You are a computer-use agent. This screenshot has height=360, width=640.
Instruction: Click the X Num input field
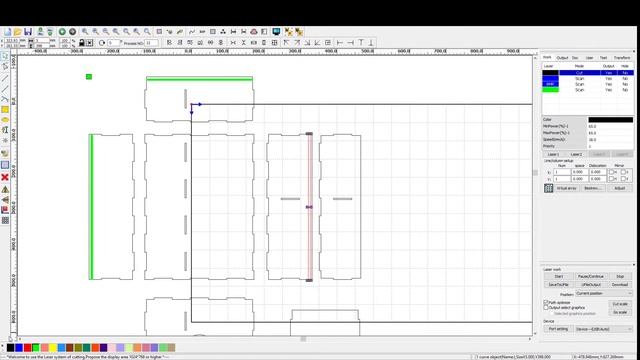[x=562, y=172]
